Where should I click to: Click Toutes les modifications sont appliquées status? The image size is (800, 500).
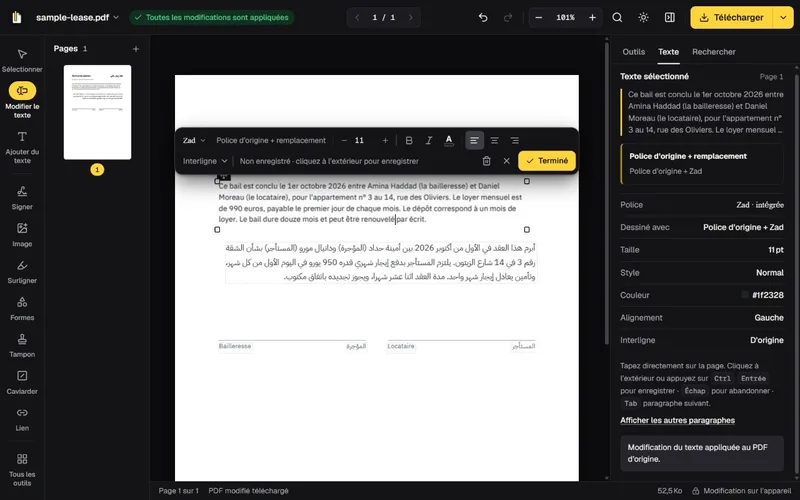(212, 17)
